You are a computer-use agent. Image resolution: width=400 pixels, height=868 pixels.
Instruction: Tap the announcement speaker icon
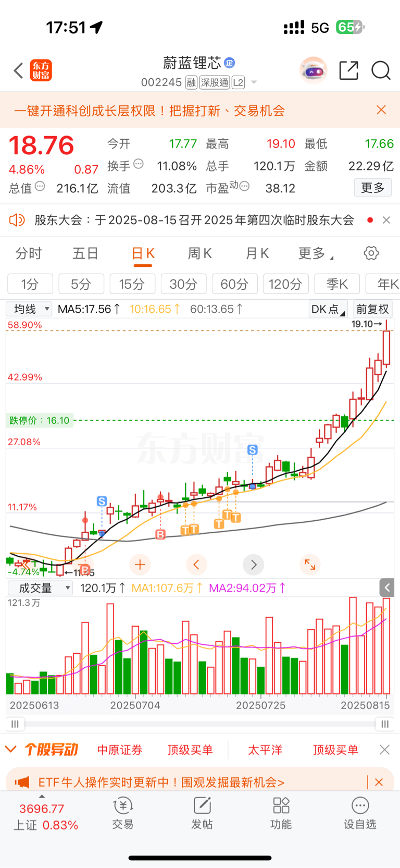coord(17,220)
